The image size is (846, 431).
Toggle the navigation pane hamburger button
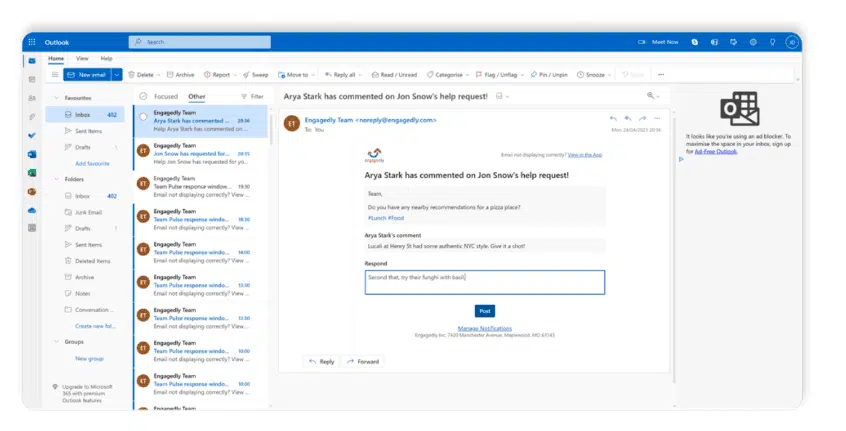click(55, 75)
